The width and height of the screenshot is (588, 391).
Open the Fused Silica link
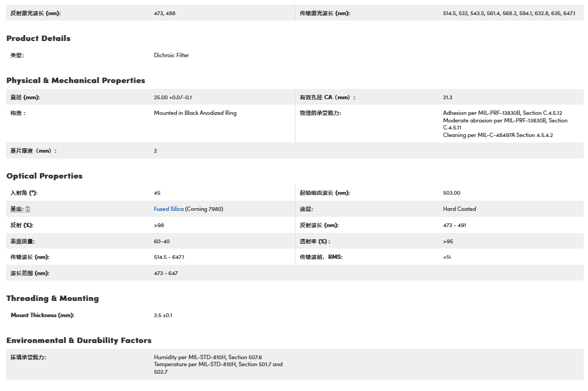(168, 209)
